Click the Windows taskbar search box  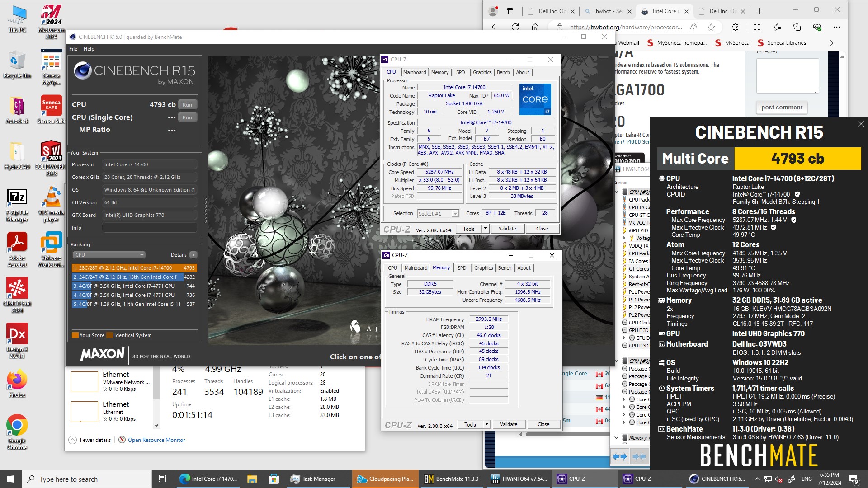pos(87,479)
